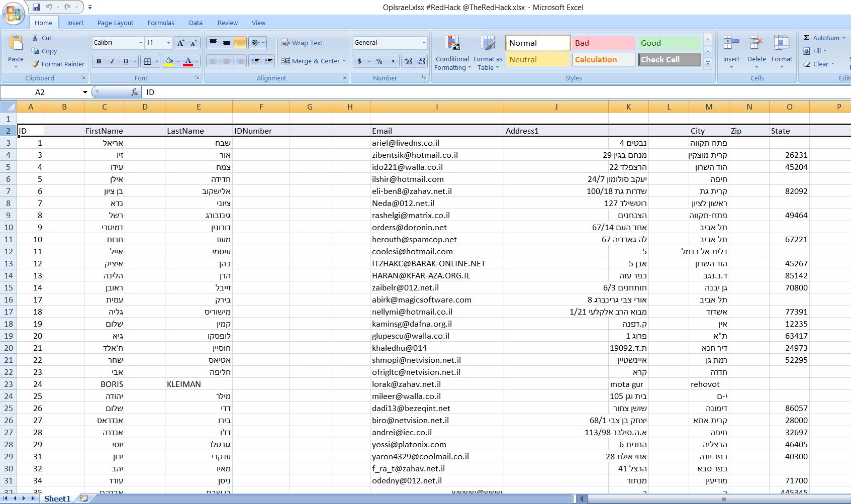Expand the General number format dropdown
This screenshot has height=504, width=851.
424,43
